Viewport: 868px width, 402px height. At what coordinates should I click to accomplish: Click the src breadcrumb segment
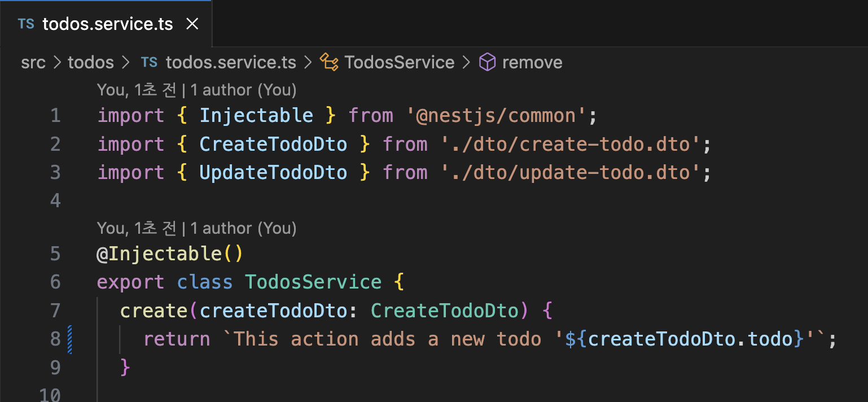(33, 62)
